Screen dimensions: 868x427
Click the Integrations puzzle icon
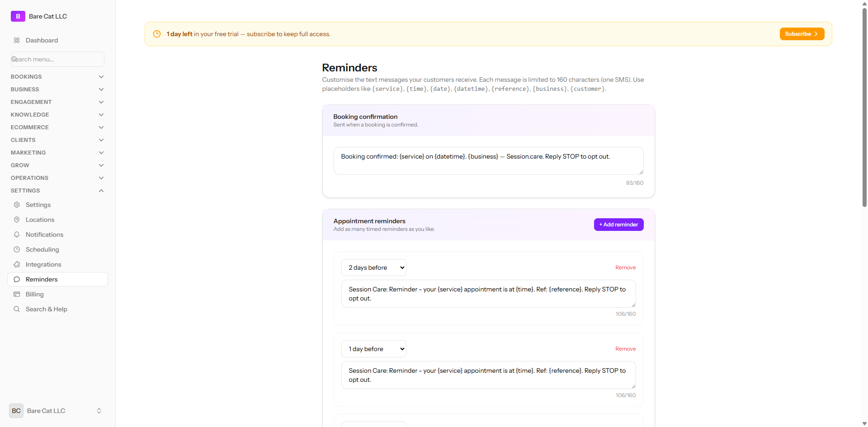tap(17, 264)
